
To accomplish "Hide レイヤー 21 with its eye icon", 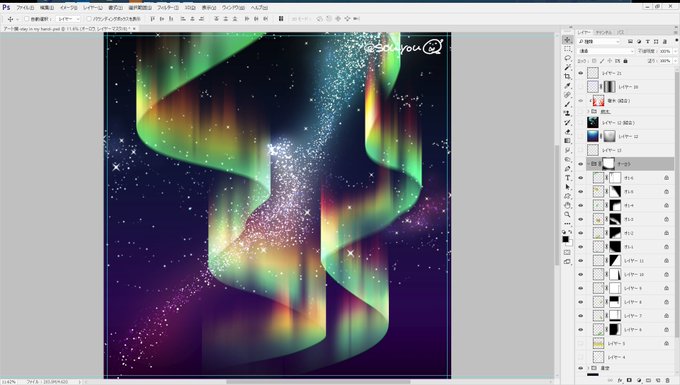I will (581, 73).
